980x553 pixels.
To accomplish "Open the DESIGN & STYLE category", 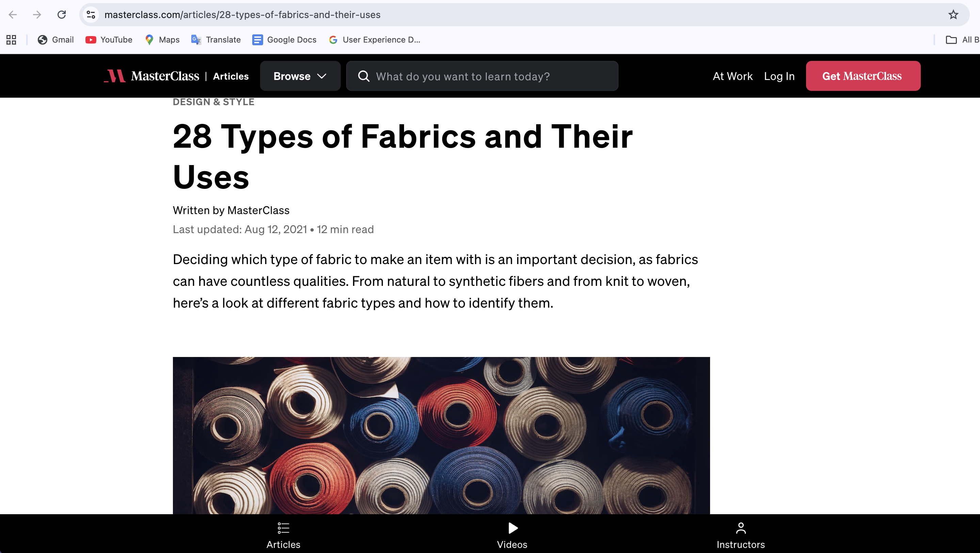I will [213, 101].
